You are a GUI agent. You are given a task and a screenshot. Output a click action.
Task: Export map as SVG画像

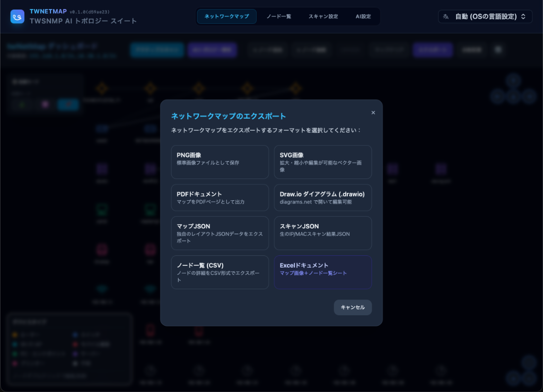tap(323, 162)
